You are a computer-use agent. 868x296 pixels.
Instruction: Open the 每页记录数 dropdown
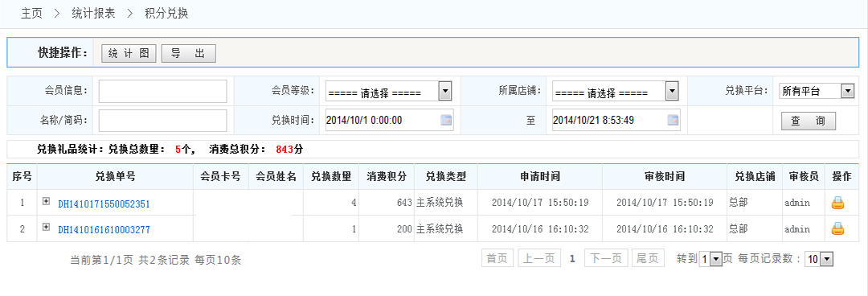[x=819, y=259]
